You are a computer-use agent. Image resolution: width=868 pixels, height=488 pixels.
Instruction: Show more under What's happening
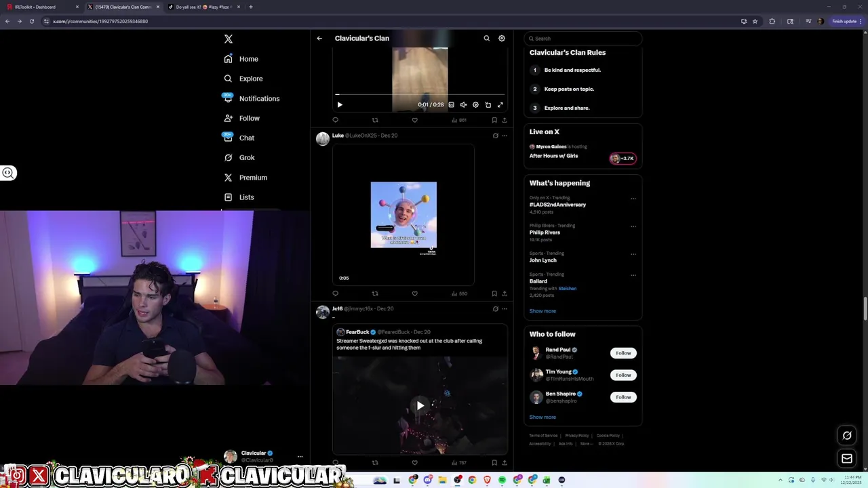click(542, 311)
